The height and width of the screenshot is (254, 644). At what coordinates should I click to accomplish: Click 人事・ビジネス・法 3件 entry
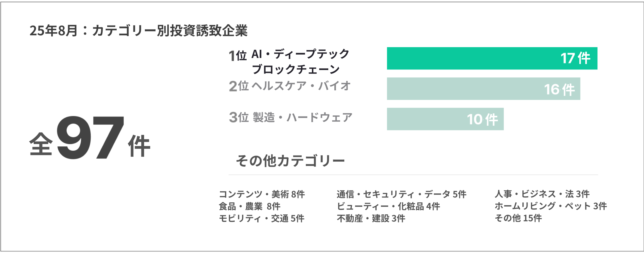(x=542, y=194)
